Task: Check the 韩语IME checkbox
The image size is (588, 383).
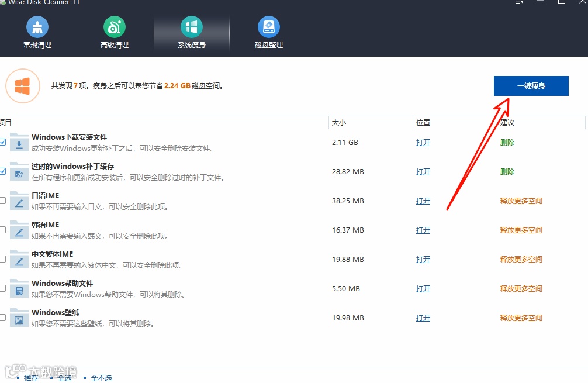Action: 2,230
